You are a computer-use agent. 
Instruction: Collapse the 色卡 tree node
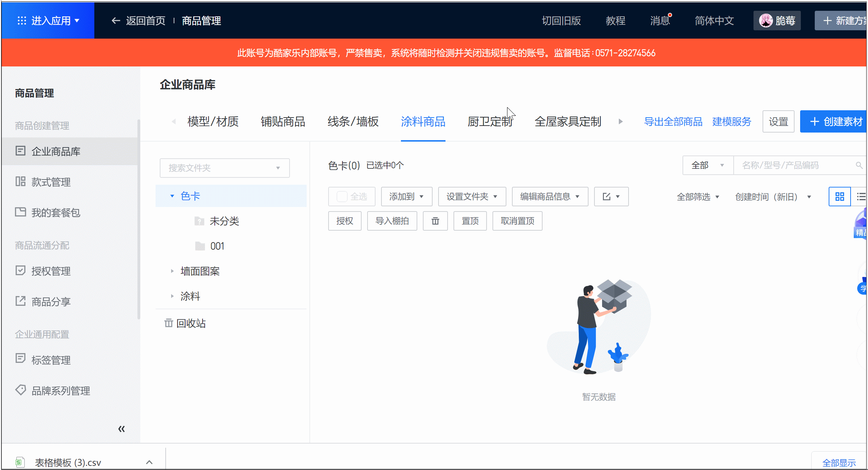point(172,196)
